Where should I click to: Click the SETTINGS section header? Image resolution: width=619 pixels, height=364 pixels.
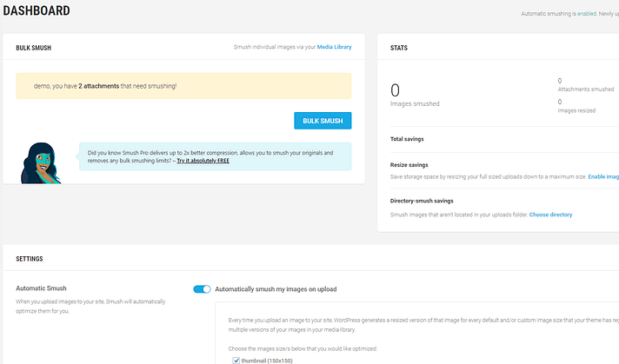30,258
